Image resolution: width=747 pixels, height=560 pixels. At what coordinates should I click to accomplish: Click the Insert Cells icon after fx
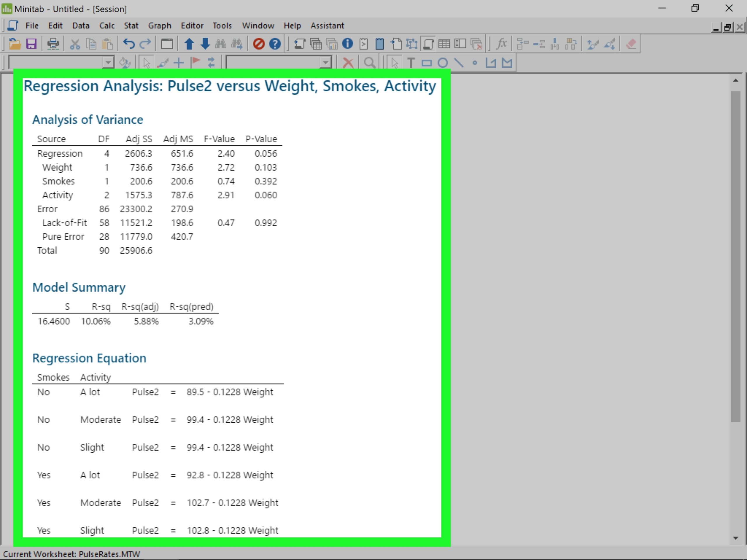click(522, 44)
